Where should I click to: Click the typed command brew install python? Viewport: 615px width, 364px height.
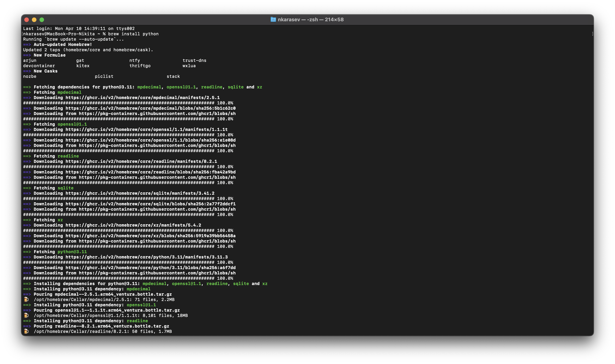coord(133,34)
